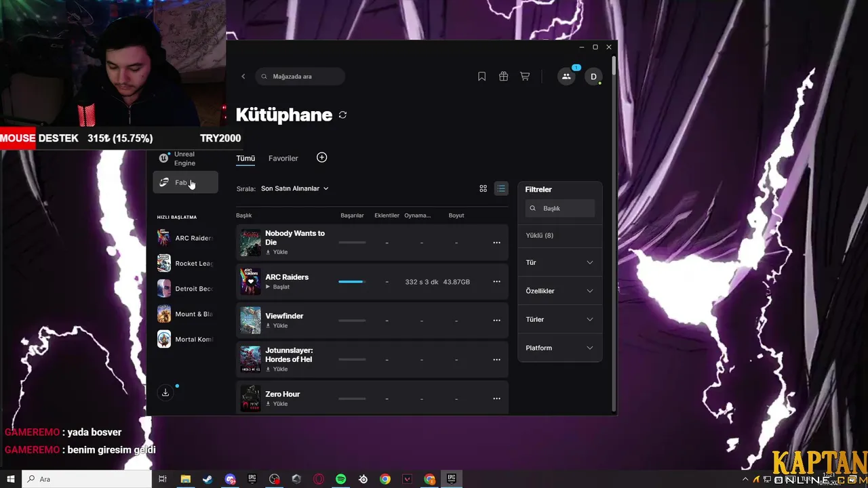Open File Explorer from the taskbar
This screenshot has width=868, height=488.
click(185, 479)
